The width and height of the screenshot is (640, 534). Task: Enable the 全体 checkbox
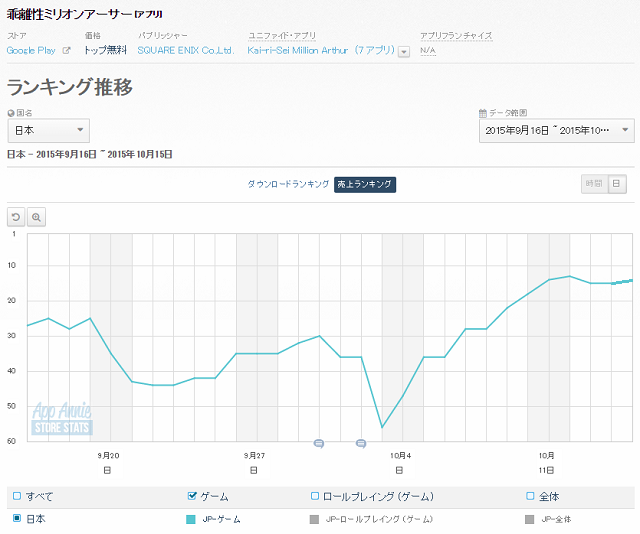tap(530, 496)
